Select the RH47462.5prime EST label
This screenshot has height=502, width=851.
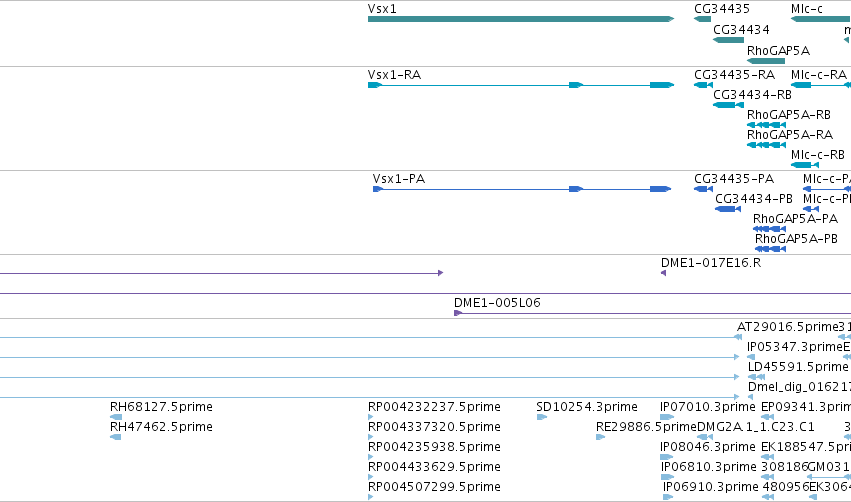[x=161, y=427]
